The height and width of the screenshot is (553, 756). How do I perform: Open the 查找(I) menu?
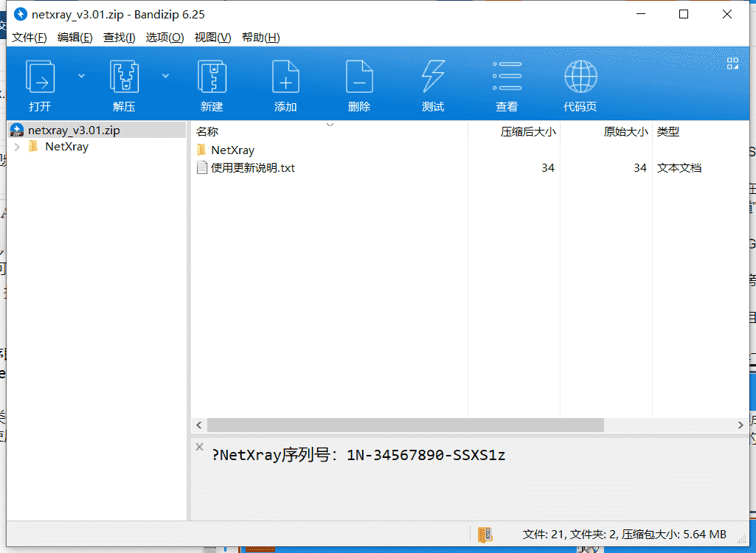119,38
